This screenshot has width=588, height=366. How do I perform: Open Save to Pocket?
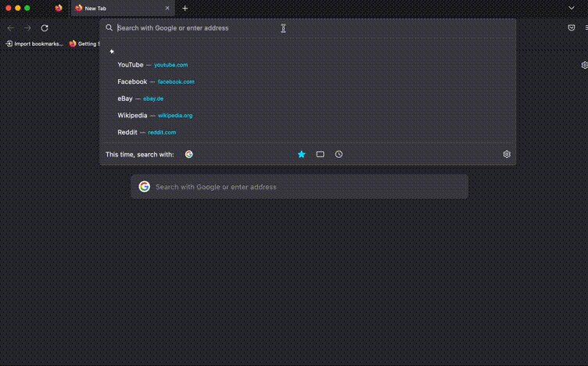[x=571, y=27]
